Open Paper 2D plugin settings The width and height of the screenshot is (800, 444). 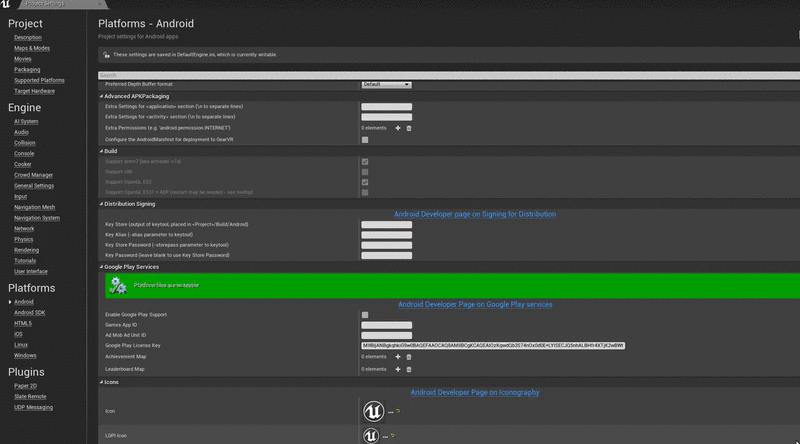tap(26, 386)
